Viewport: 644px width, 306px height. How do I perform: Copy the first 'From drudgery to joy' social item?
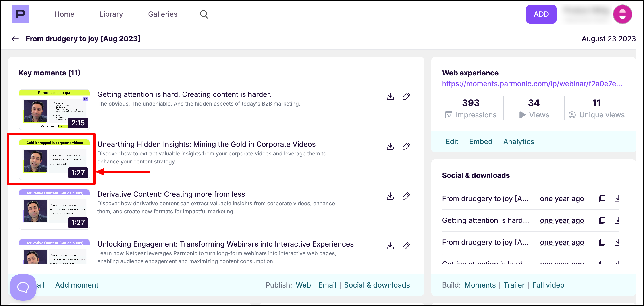[x=602, y=199]
